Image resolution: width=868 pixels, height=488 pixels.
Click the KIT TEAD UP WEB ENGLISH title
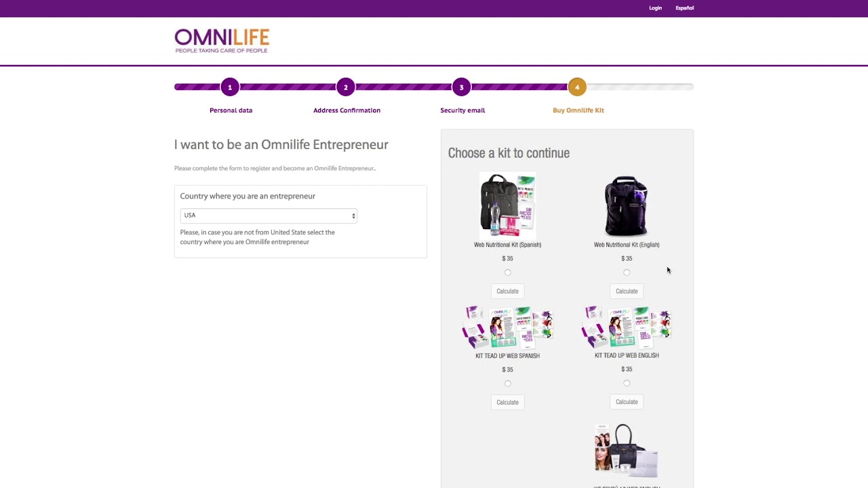(627, 355)
